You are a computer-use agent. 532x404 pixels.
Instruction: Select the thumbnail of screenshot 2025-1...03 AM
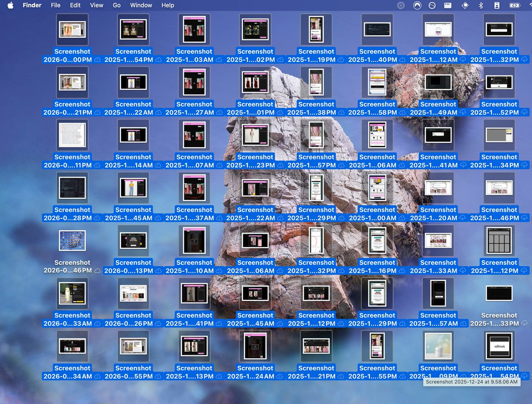(194, 29)
